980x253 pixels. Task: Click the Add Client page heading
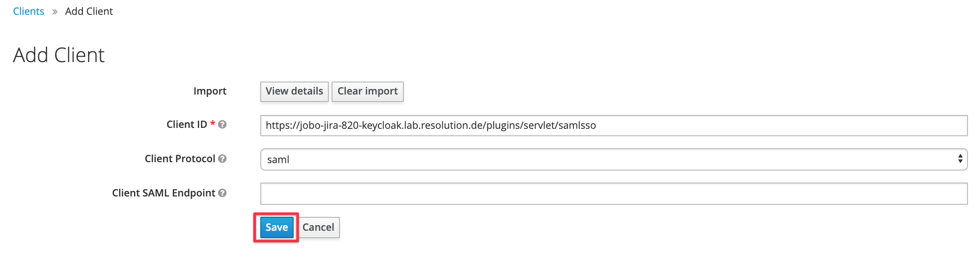click(59, 55)
